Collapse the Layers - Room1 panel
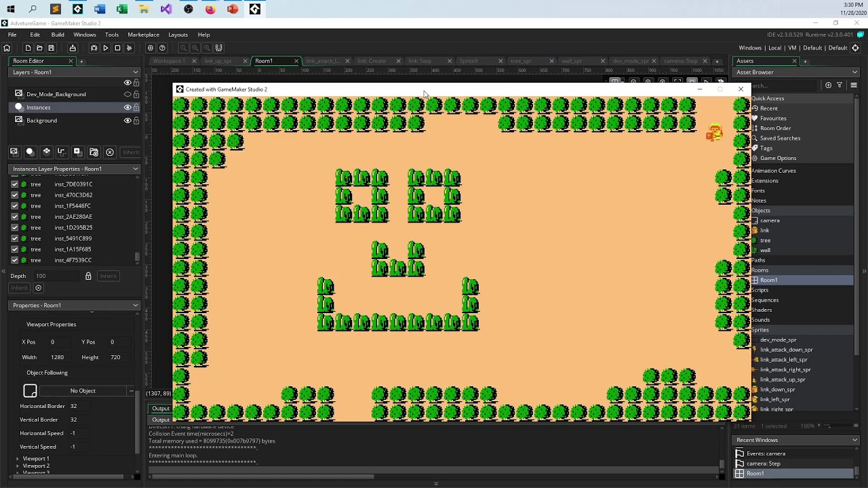The height and width of the screenshot is (488, 868). [136, 72]
